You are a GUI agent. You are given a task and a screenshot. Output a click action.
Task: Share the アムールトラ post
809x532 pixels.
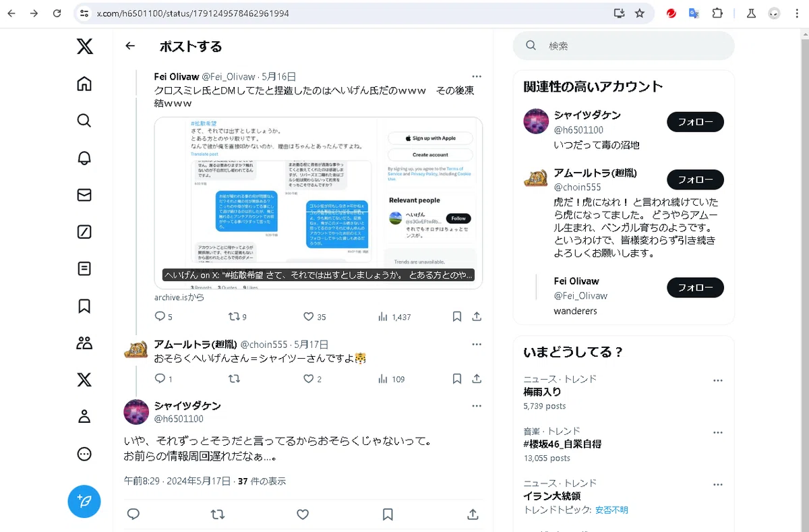[x=477, y=379]
